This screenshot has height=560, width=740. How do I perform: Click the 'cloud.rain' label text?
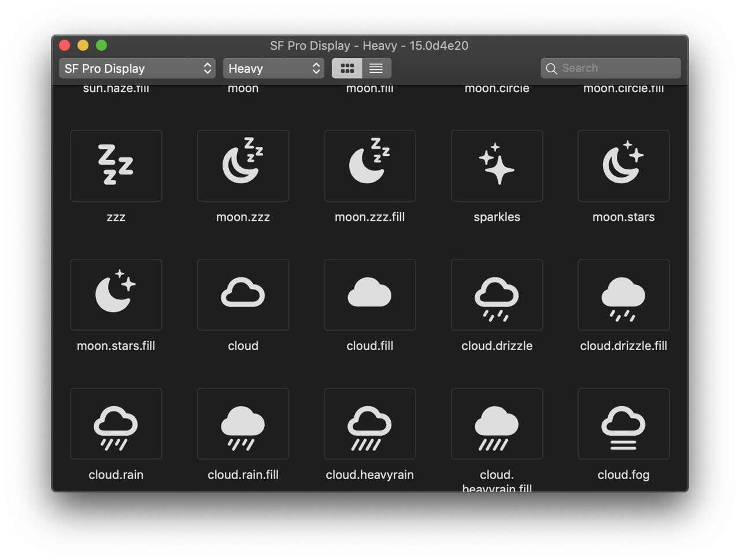116,475
